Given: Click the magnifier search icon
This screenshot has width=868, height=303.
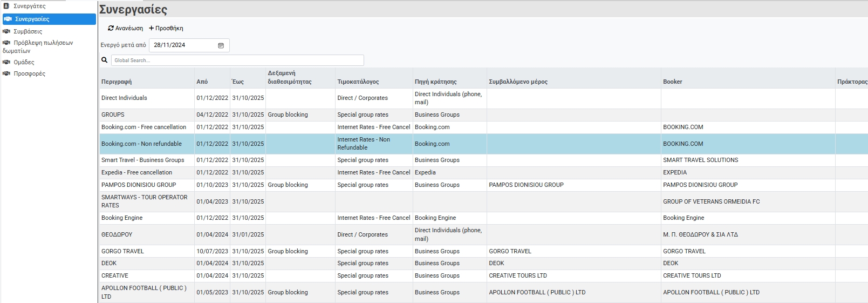Looking at the screenshot, I should [x=105, y=60].
